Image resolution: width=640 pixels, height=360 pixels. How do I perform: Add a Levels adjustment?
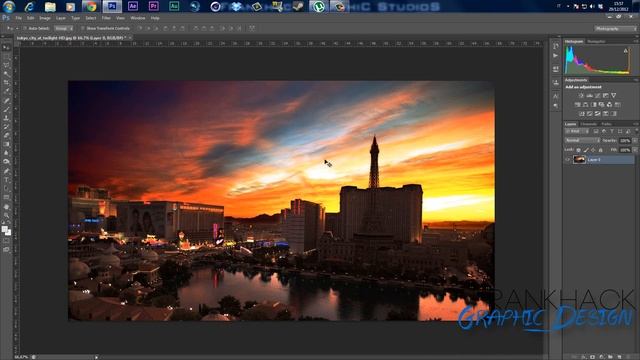click(589, 96)
